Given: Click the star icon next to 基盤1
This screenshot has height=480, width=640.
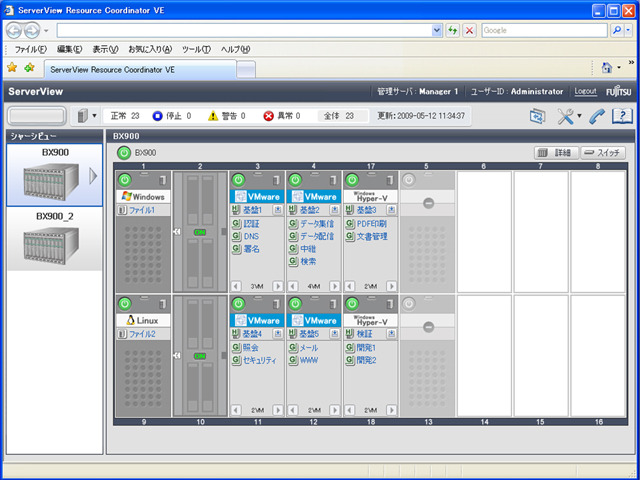Looking at the screenshot, I should 278,210.
